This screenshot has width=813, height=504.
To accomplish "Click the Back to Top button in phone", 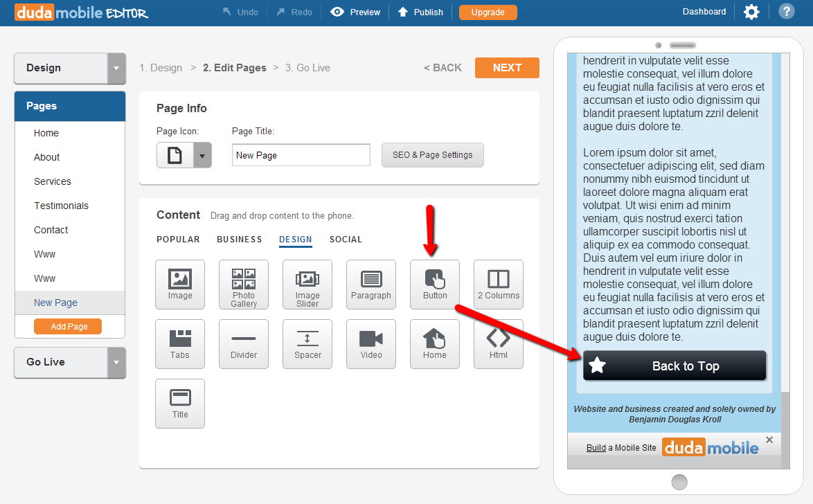I will (674, 366).
